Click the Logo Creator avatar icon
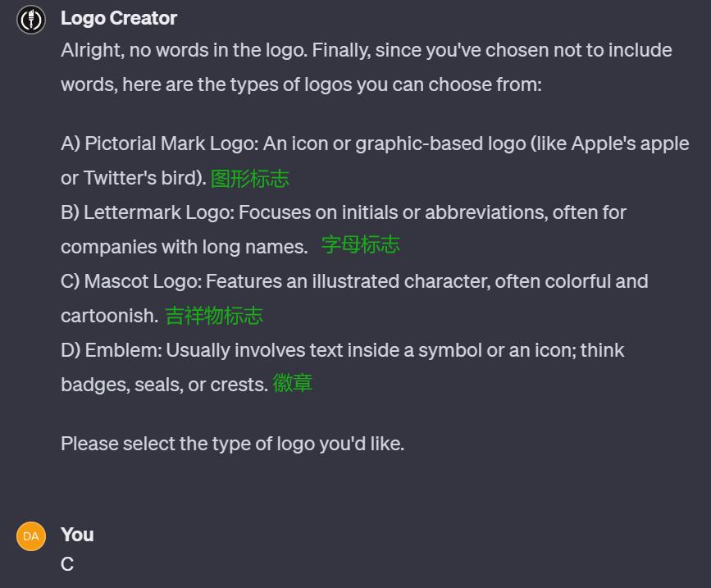This screenshot has width=711, height=588. [31, 20]
